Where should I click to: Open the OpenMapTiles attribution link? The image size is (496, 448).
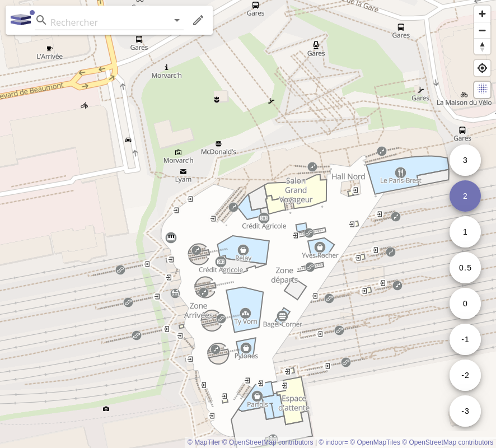(375, 442)
